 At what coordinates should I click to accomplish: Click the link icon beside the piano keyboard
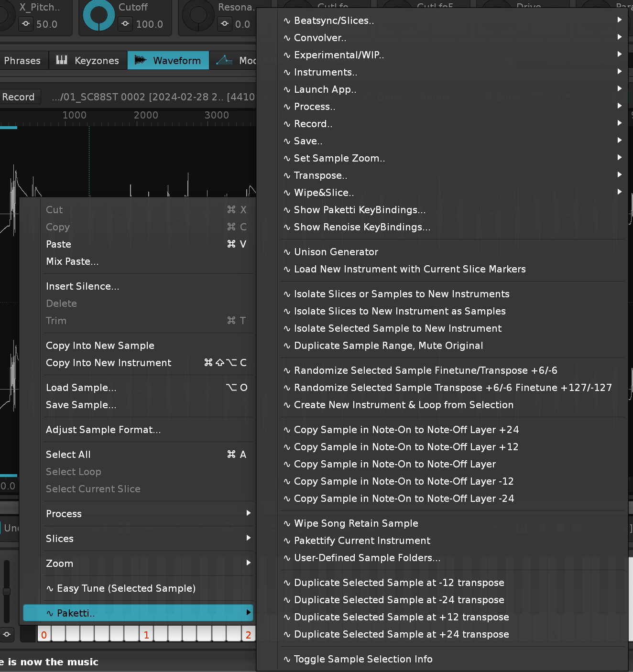pos(7,634)
